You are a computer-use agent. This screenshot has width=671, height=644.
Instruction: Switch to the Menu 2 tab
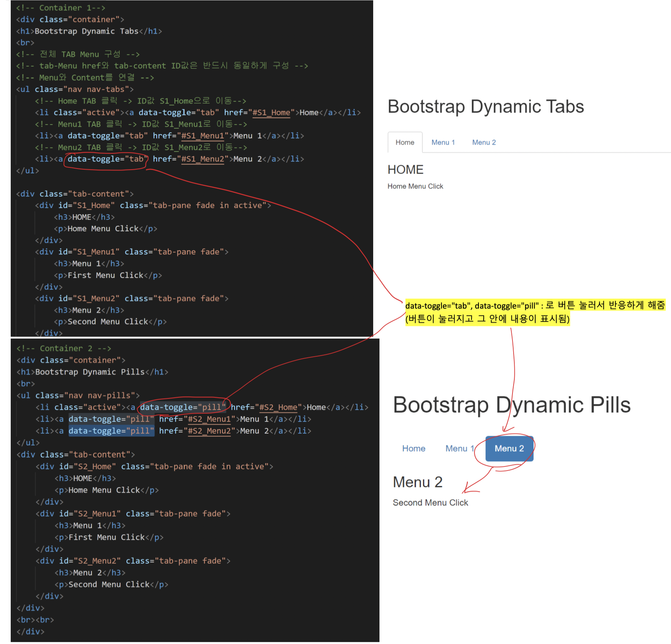[484, 142]
